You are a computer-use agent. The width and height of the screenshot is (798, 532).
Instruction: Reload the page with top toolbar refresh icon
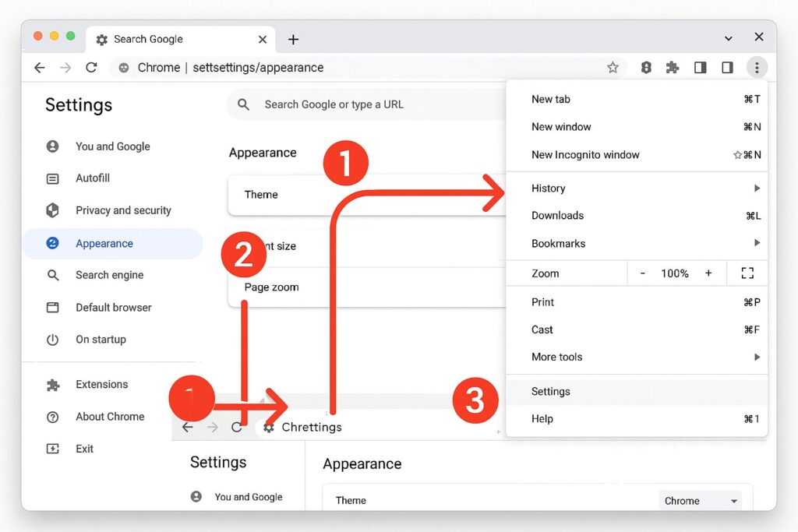(x=92, y=67)
